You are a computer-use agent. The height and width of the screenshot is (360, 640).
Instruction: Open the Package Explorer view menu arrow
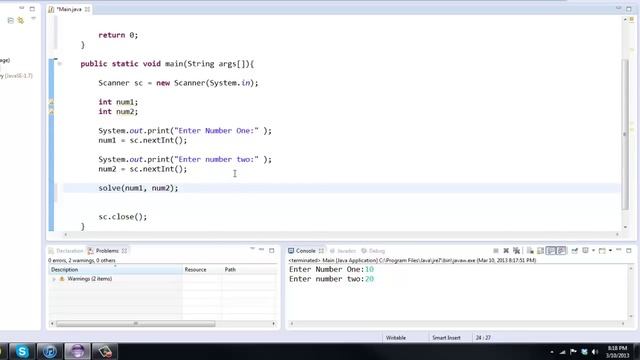[x=33, y=19]
